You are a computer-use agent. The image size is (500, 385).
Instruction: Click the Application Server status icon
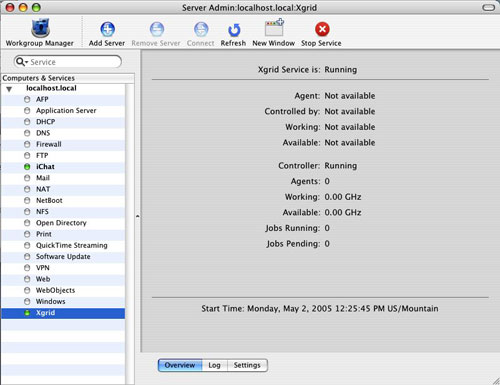click(x=27, y=111)
